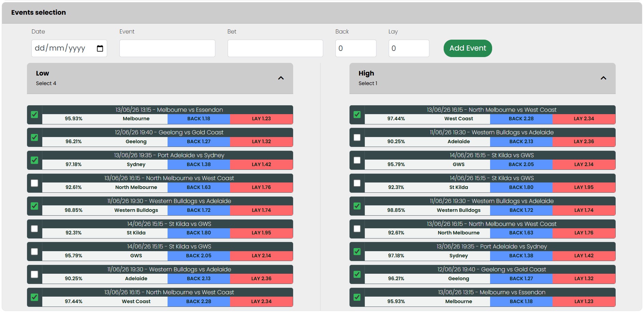Click BACK 2.28 in Low list
Screen dimensions: 644x312
click(x=199, y=301)
